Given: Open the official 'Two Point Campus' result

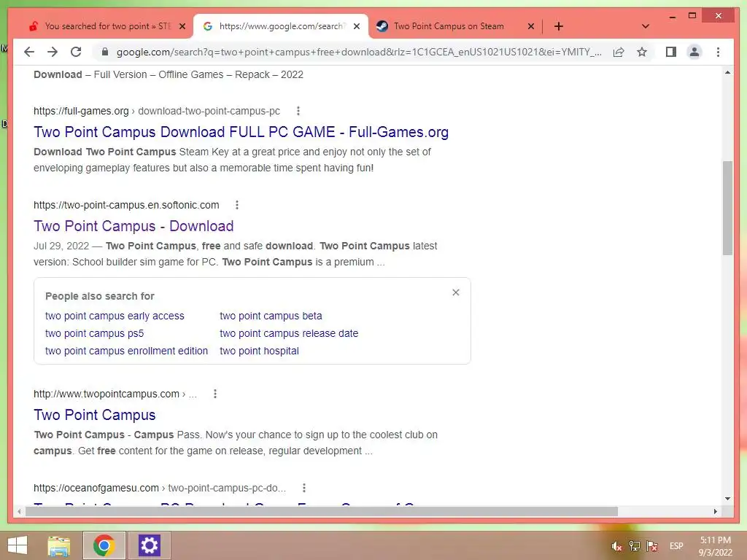Looking at the screenshot, I should [x=94, y=415].
